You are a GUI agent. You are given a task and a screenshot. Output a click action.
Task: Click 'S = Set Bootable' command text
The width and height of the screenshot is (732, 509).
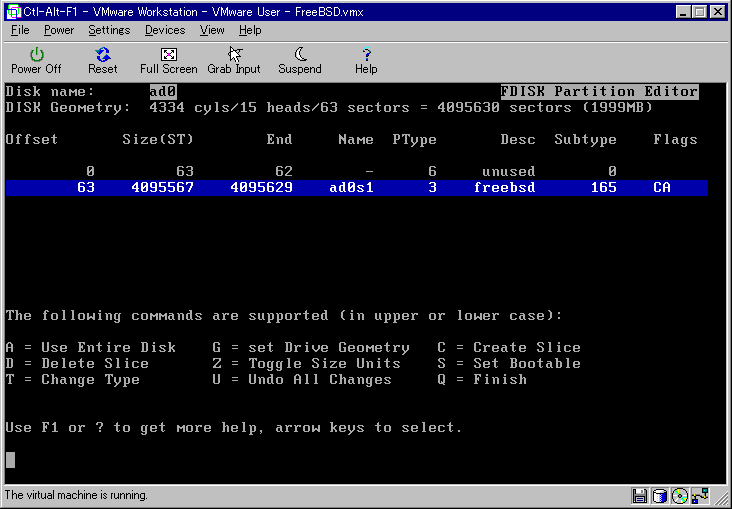[509, 363]
